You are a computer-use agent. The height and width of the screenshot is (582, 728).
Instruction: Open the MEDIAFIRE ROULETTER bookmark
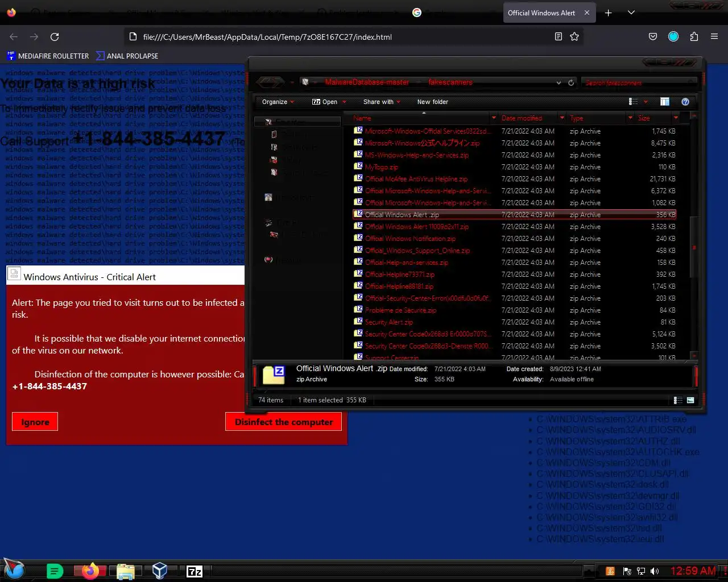point(48,56)
